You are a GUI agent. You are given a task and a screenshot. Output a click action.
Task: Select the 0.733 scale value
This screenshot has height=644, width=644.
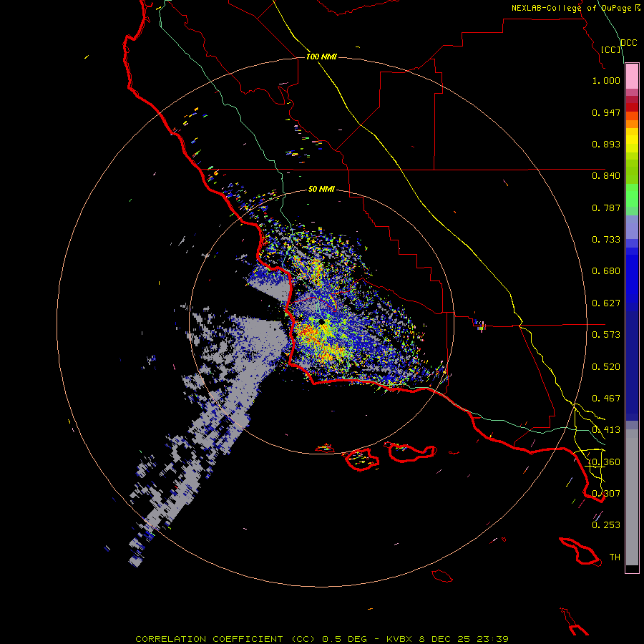tap(606, 240)
